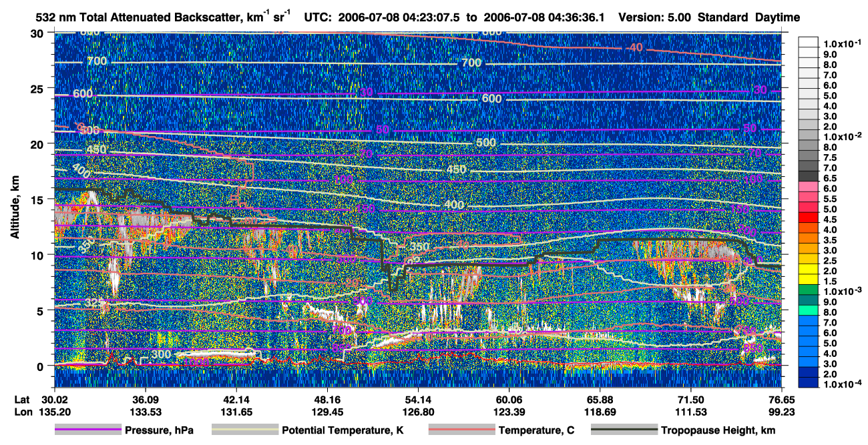
Task: Click the latitude value 65.88
Action: 600,399
